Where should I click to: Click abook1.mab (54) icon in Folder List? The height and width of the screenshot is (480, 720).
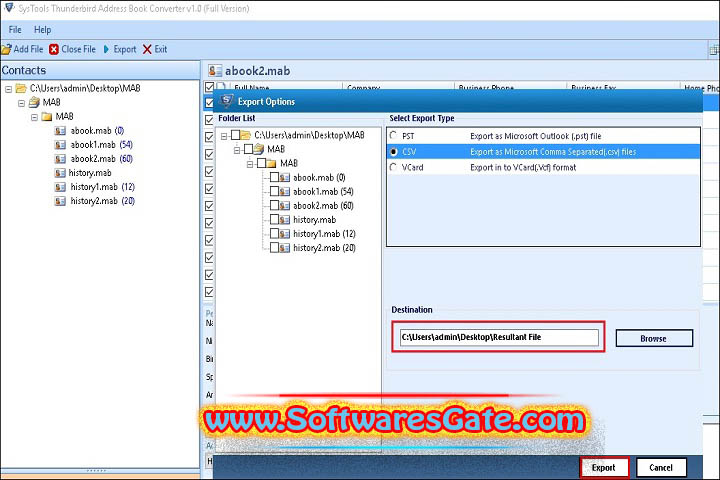pyautogui.click(x=284, y=192)
